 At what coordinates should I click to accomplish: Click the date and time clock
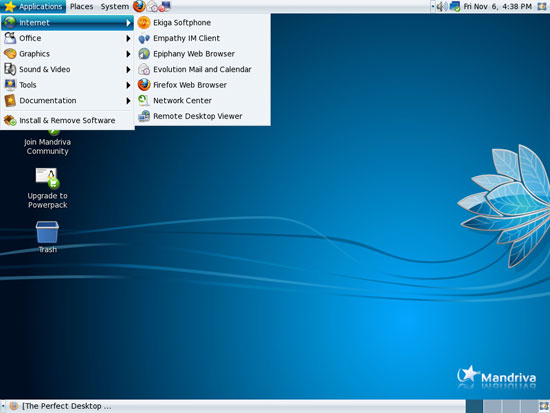(497, 6)
